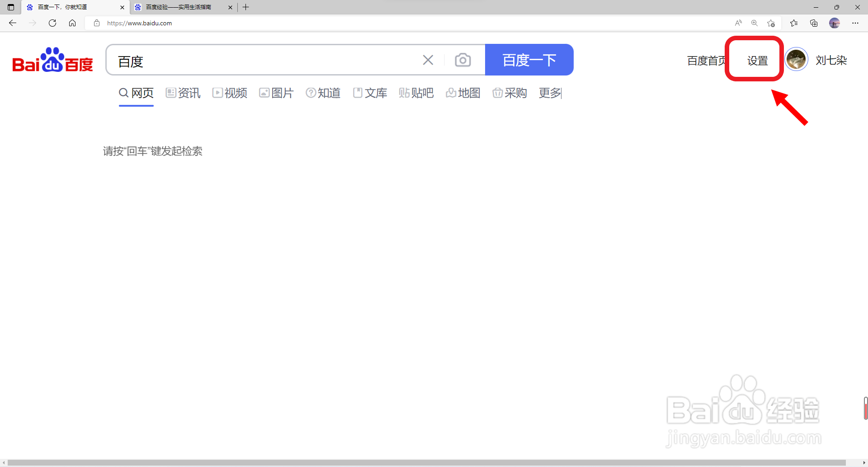
Task: Click the horizontal scrollbar
Action: coord(427,463)
